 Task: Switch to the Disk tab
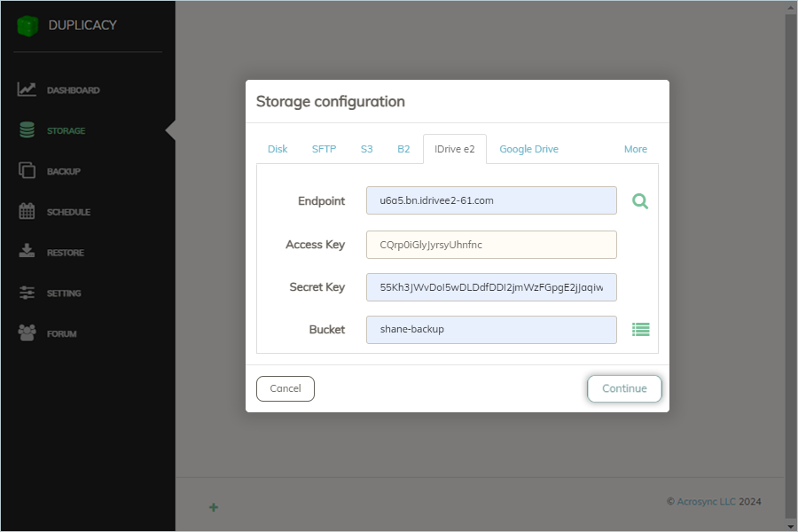tap(278, 149)
